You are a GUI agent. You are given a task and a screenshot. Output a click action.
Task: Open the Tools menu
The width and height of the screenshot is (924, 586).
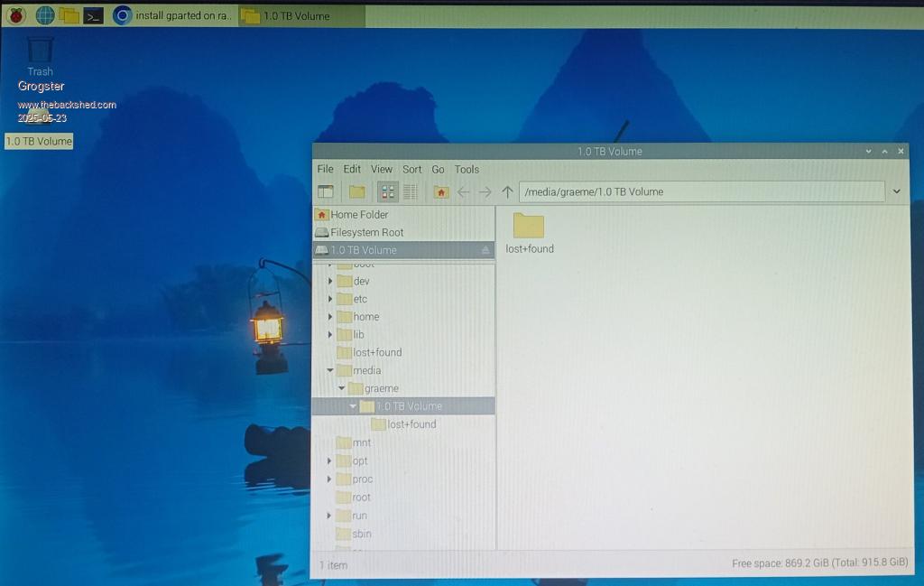click(x=467, y=169)
